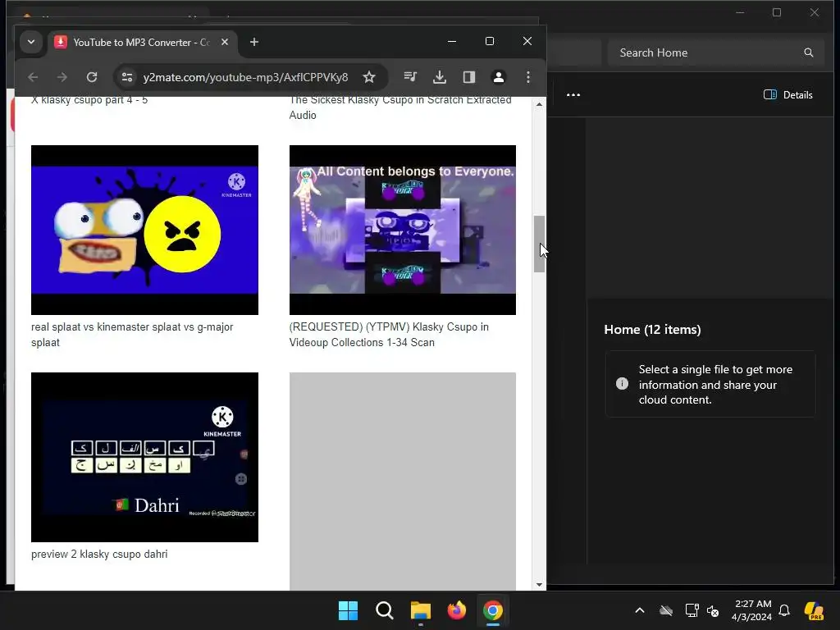The width and height of the screenshot is (840, 630).
Task: Open Copilot Preview icon in taskbar
Action: 814,610
